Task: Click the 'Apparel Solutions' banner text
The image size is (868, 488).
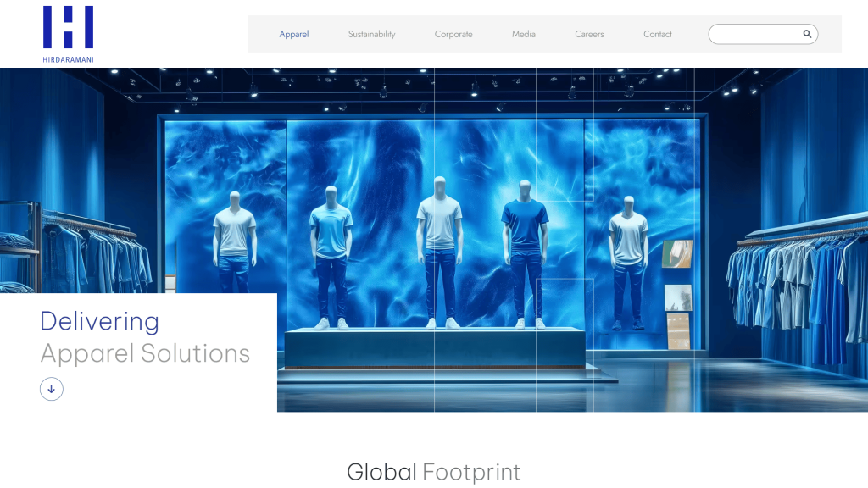Action: [145, 353]
